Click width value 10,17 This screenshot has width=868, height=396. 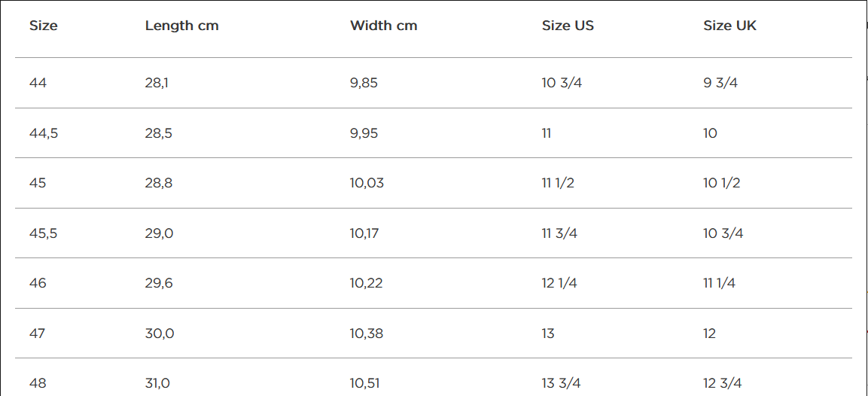(364, 233)
